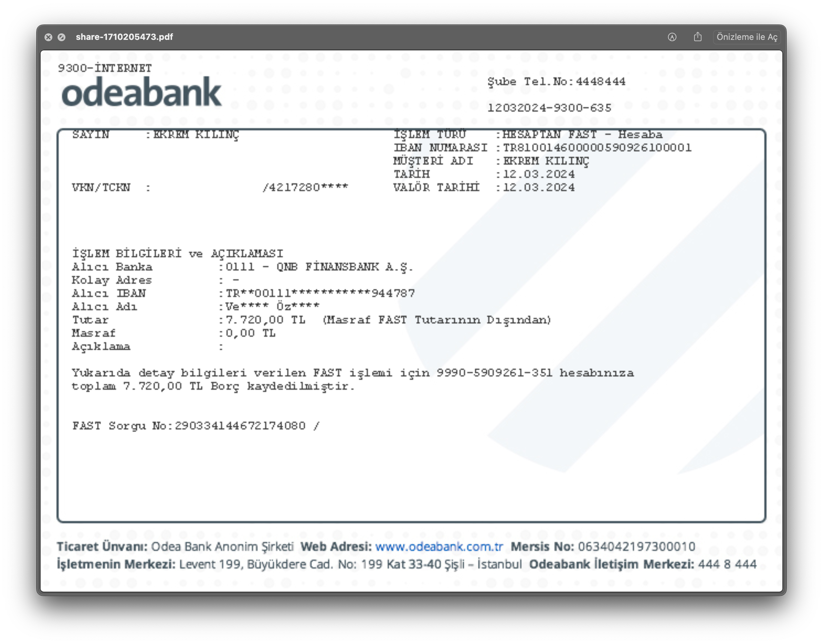Select the IBAN number TR810014600000590926100001
Image resolution: width=823 pixels, height=644 pixels.
(x=597, y=148)
